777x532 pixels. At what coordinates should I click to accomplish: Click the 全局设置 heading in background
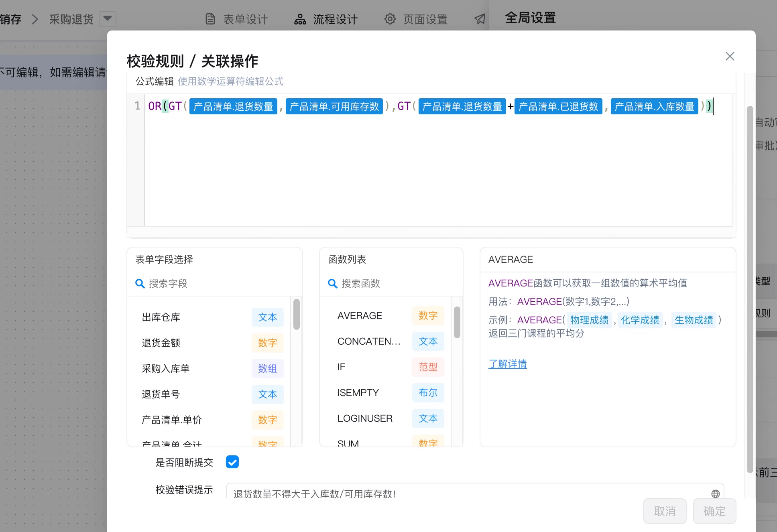(x=530, y=18)
